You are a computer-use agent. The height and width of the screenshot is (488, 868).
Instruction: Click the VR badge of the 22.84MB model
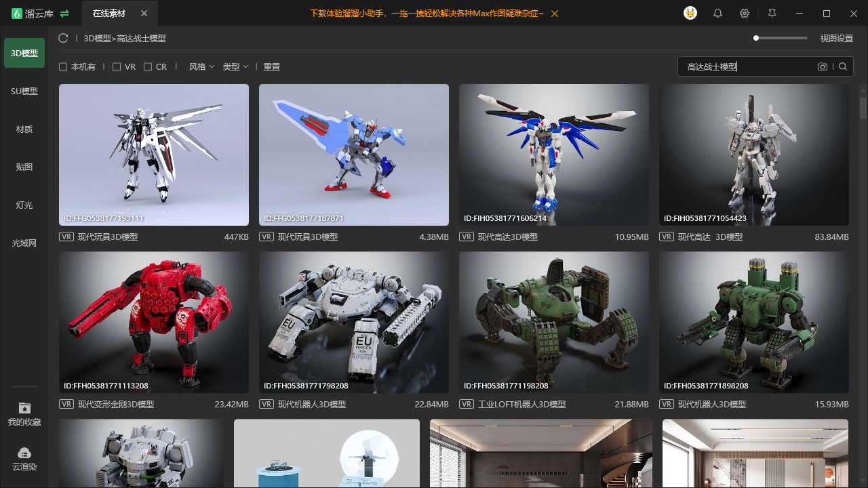tap(267, 404)
